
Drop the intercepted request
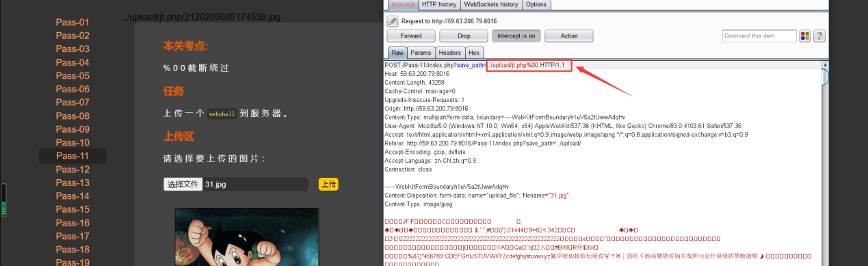(464, 36)
